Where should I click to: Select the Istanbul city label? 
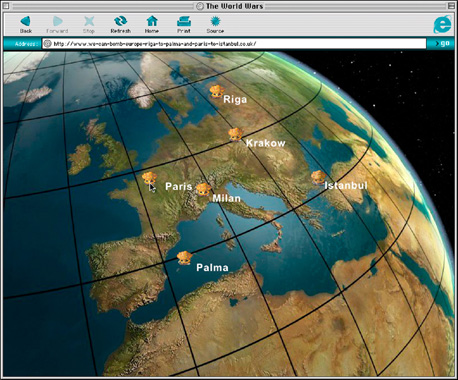pos(346,186)
